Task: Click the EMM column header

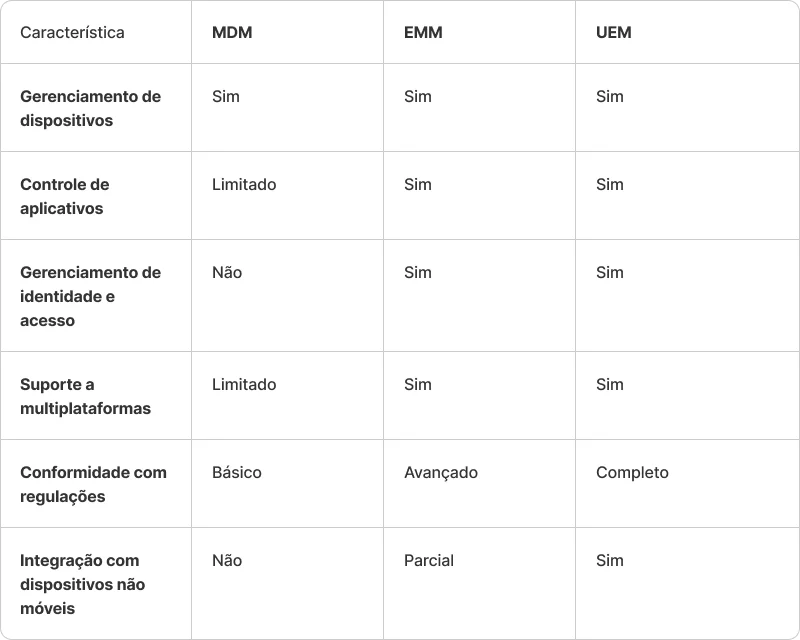Action: point(423,32)
